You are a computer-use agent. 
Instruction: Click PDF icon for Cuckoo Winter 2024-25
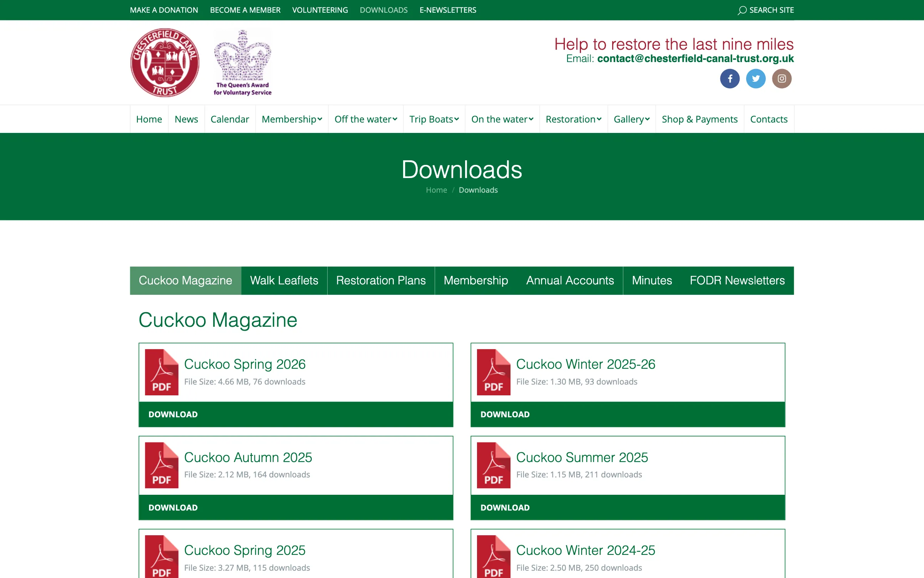click(494, 556)
